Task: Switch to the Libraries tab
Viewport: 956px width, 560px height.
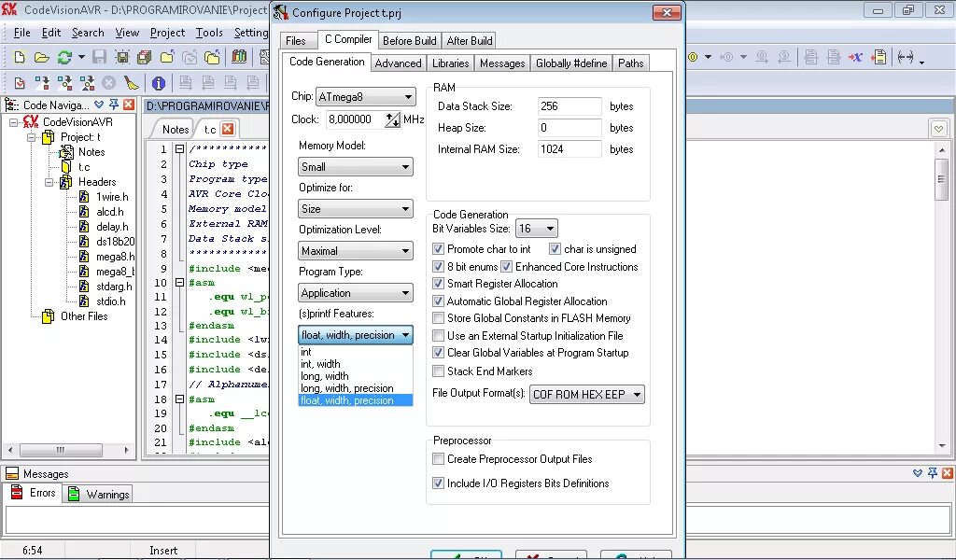Action: click(x=451, y=63)
